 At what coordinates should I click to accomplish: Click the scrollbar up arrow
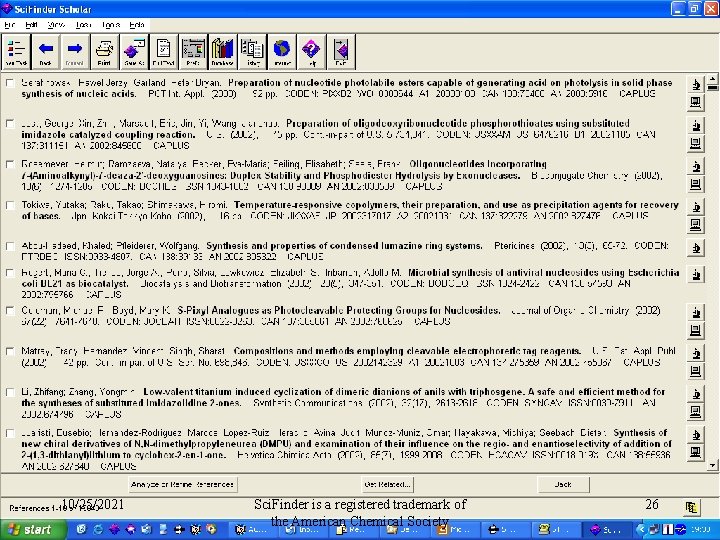[712, 78]
